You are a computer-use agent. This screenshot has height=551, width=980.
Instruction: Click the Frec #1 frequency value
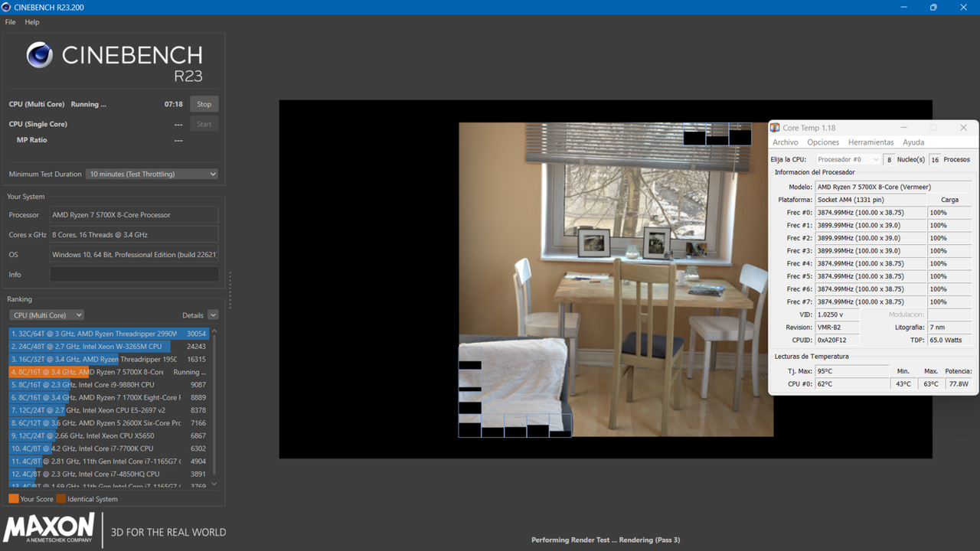point(871,225)
